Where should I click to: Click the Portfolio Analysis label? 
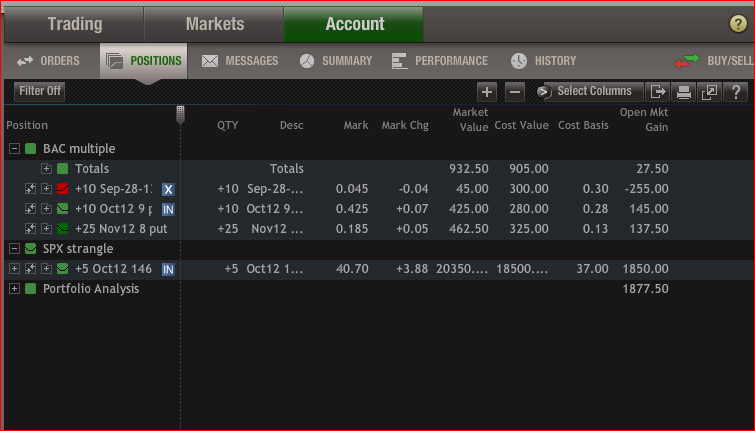91,289
